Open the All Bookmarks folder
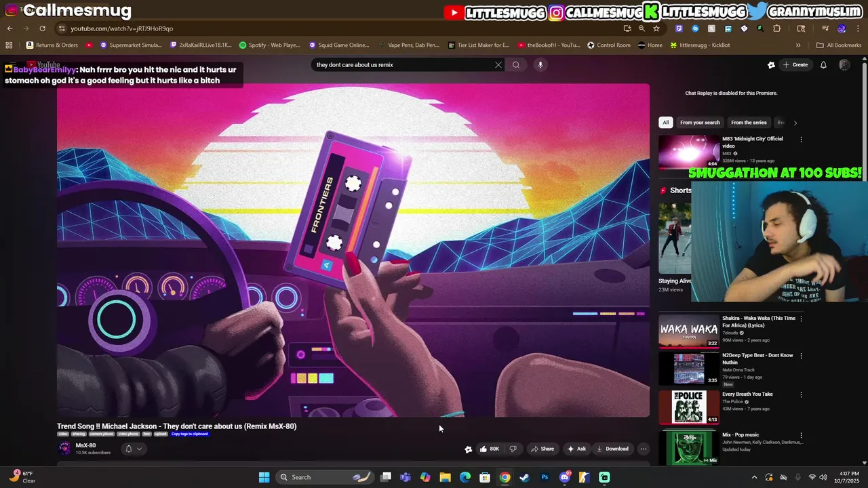868x488 pixels. [839, 45]
